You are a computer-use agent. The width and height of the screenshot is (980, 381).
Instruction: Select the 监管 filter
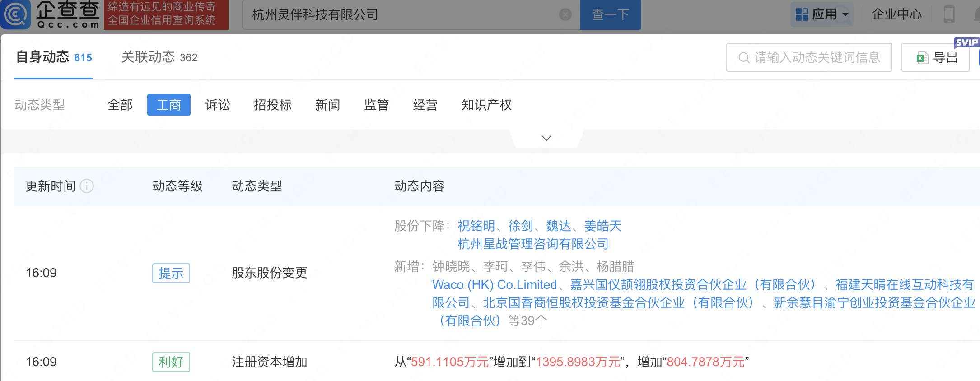(377, 105)
